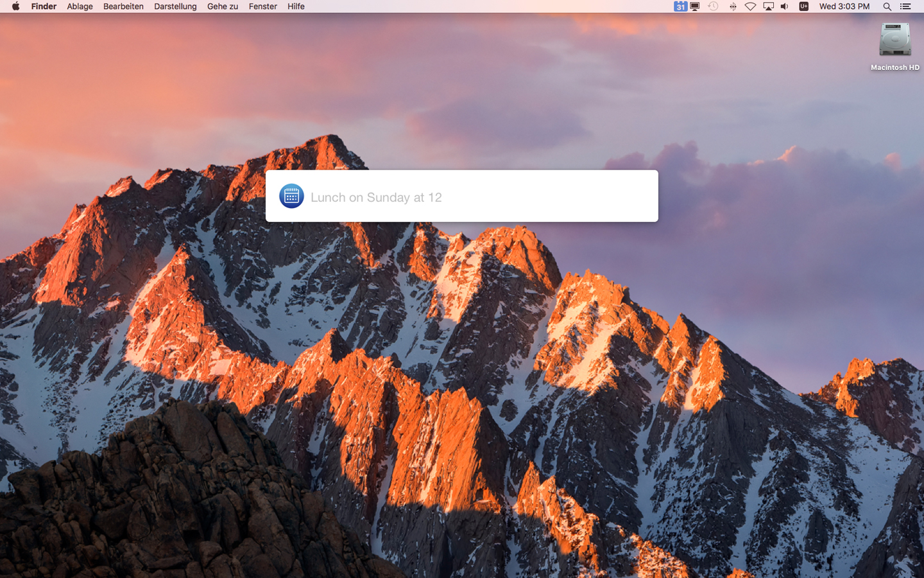Select the Macintosh HD desktop icon
924x578 pixels.
click(894, 46)
